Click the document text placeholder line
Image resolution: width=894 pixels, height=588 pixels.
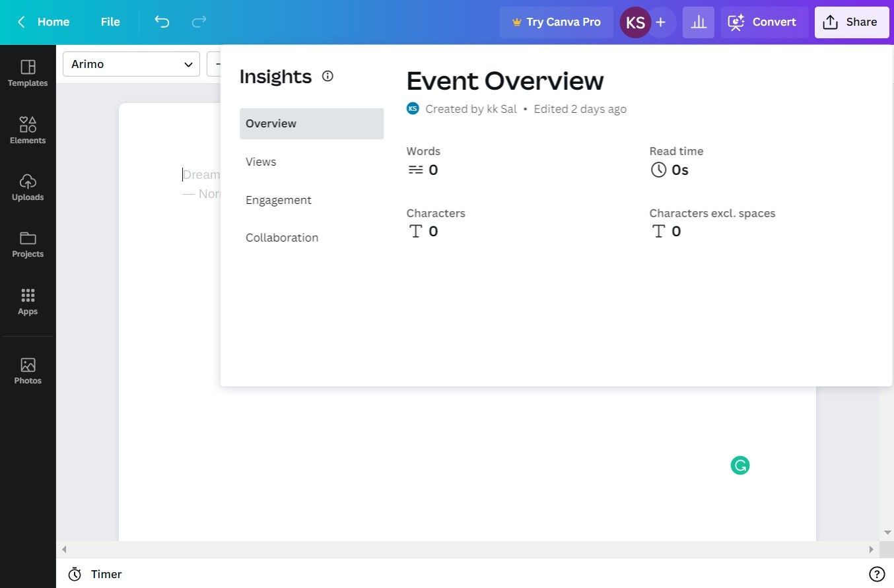[201, 175]
